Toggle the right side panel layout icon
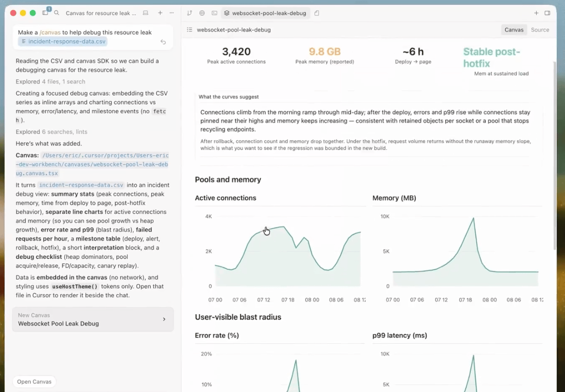 click(547, 13)
